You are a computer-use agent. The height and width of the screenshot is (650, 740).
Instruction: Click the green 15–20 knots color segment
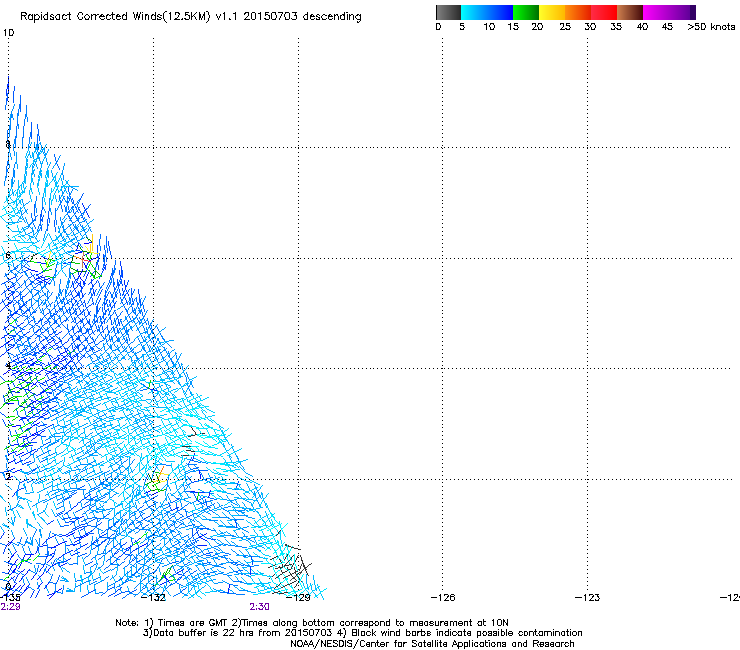point(526,12)
